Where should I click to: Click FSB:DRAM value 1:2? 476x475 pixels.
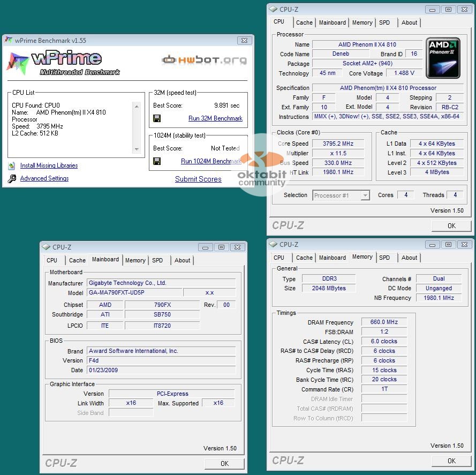pyautogui.click(x=384, y=331)
